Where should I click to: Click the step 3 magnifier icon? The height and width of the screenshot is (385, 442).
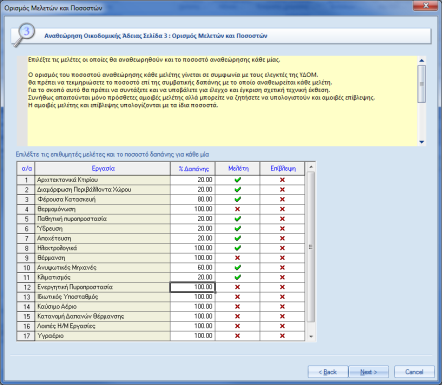tap(24, 34)
